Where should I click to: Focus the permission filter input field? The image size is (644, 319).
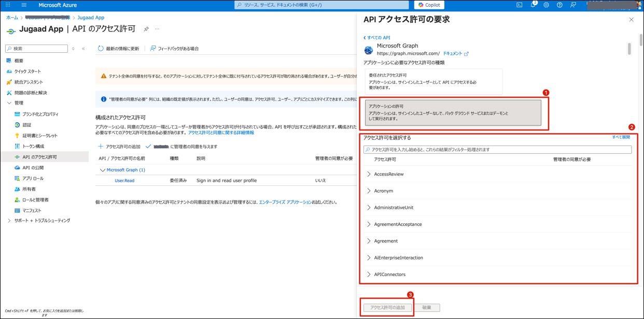[497, 150]
